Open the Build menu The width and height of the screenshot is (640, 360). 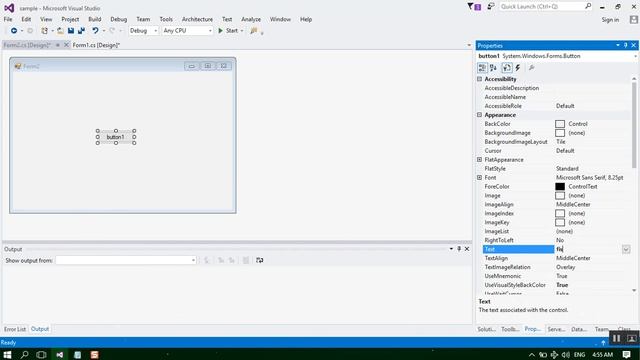point(95,19)
